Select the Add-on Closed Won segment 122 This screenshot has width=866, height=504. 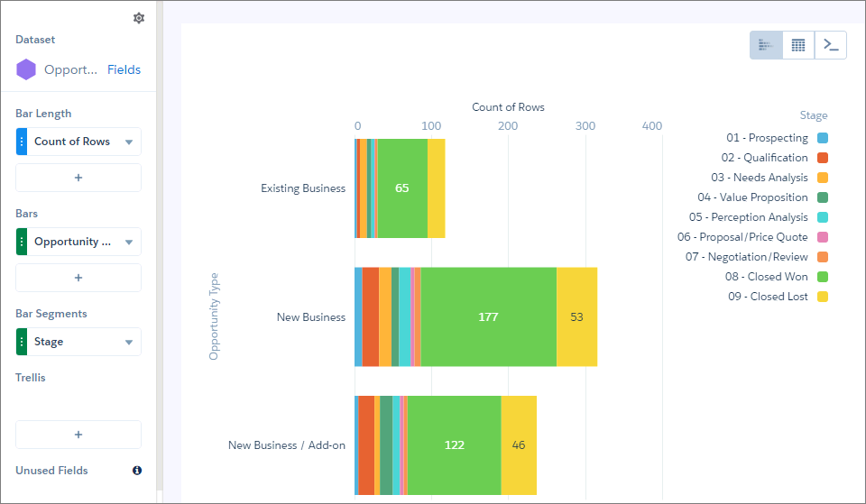[x=454, y=444]
